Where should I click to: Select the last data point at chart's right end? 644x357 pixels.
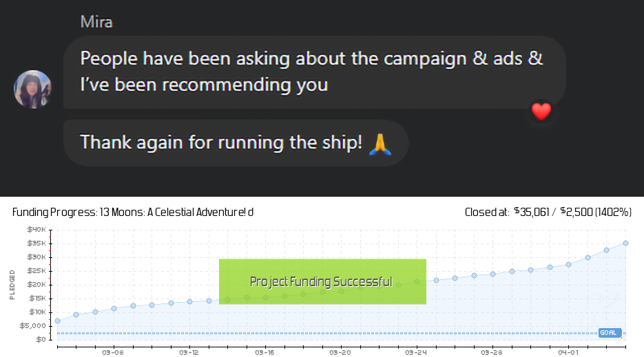[x=625, y=243]
